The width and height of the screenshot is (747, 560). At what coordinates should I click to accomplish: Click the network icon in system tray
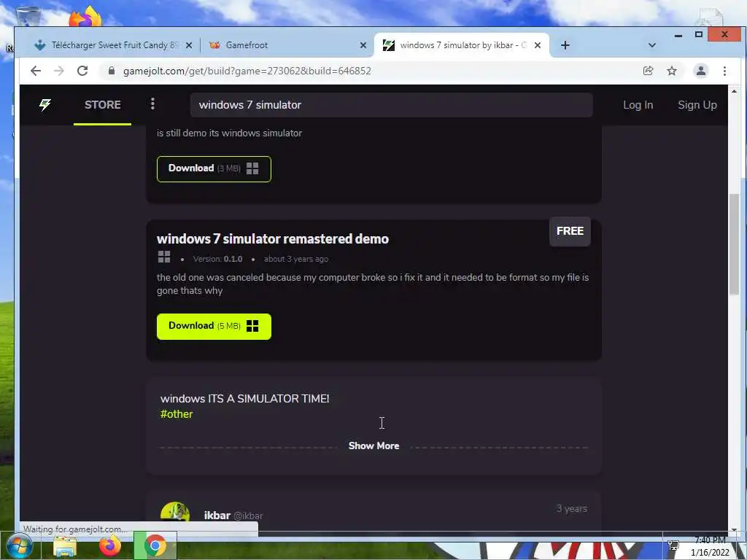[x=673, y=545]
